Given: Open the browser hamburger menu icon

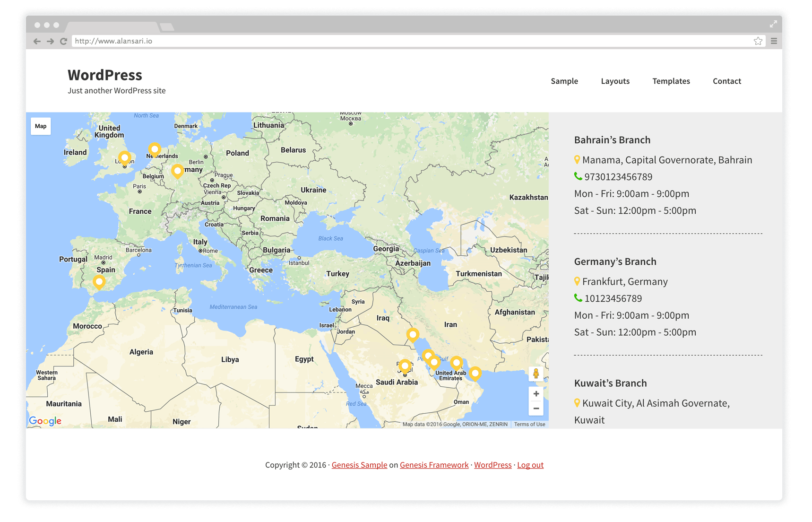Looking at the screenshot, I should pos(774,41).
